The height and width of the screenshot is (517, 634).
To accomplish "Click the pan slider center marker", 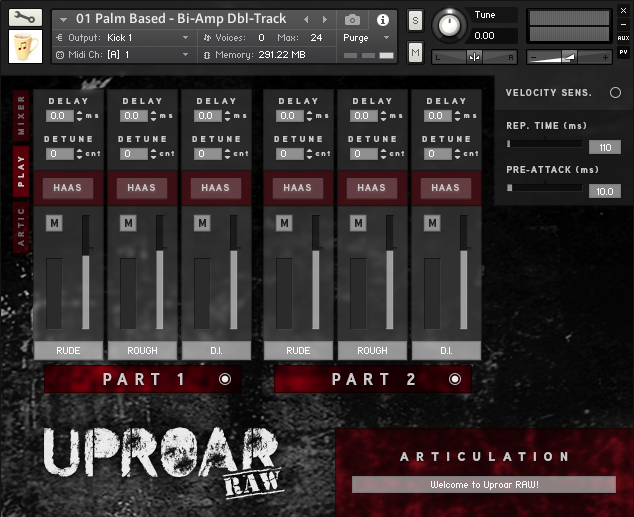I will click(474, 57).
